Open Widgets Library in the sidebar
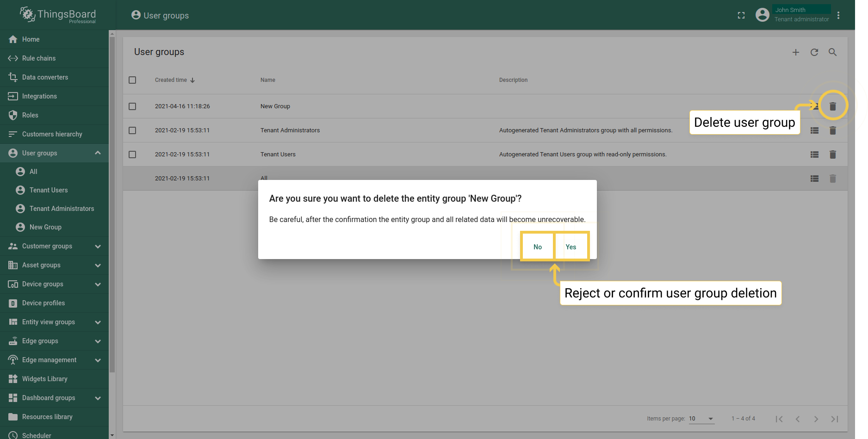Screen dimensions: 868x439 point(54,379)
